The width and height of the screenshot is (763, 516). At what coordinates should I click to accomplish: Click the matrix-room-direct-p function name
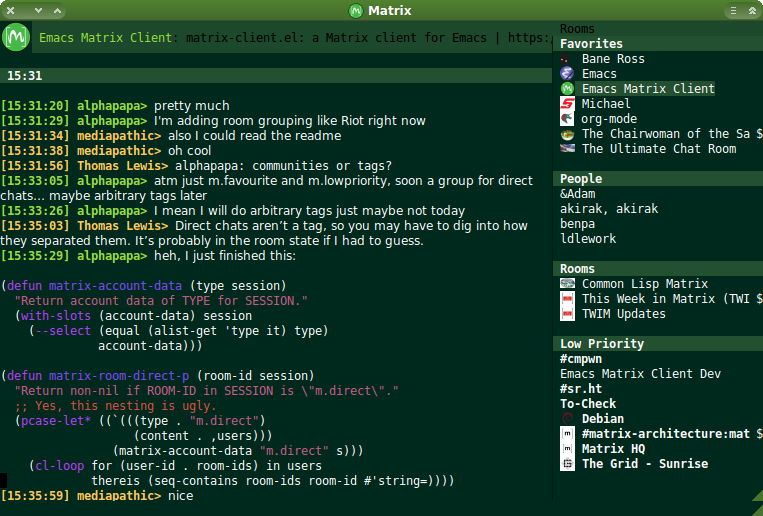tap(119, 376)
